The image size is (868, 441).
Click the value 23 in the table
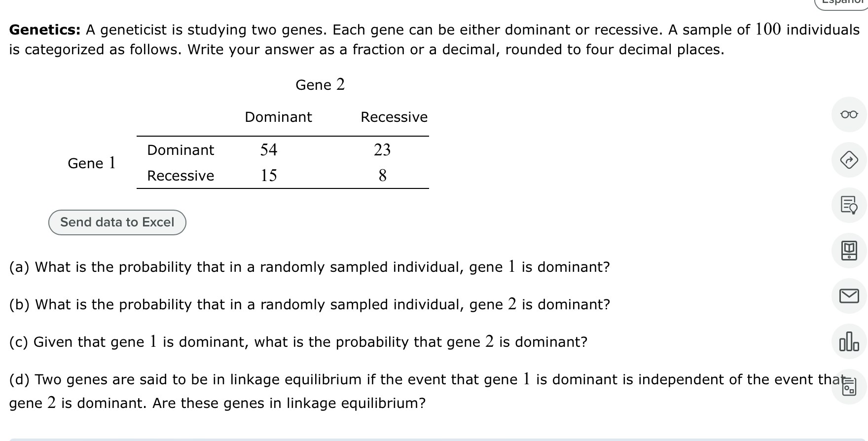[x=383, y=150]
